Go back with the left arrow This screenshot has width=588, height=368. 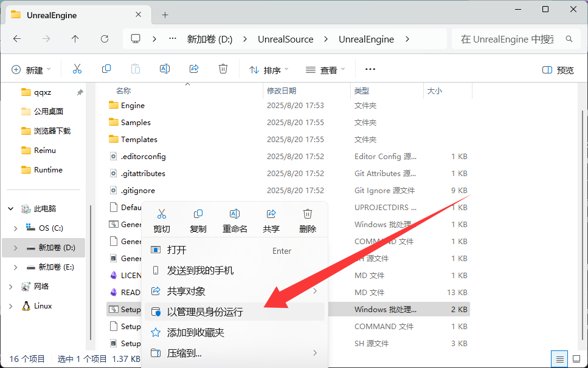point(17,39)
